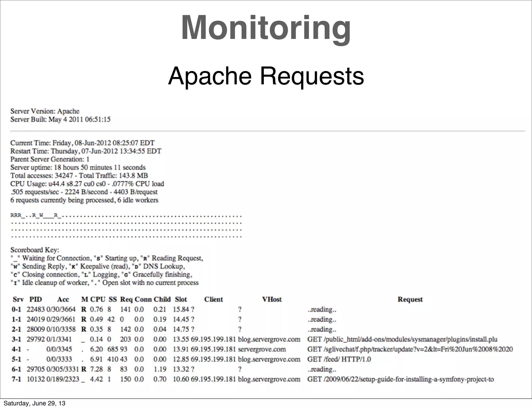Click the Srv column header

18,299
